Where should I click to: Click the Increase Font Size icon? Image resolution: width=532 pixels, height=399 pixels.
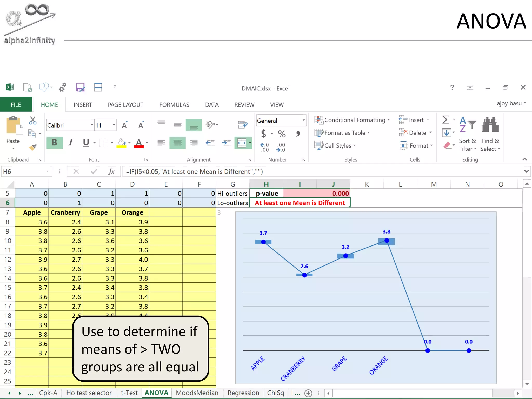pyautogui.click(x=125, y=125)
